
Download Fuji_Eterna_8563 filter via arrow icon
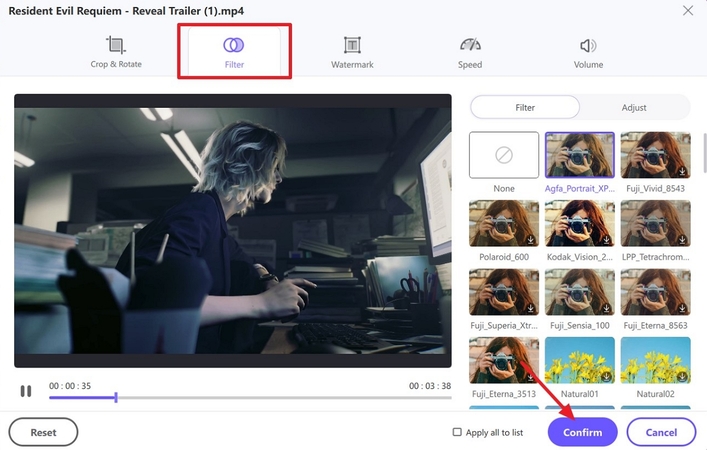point(682,308)
